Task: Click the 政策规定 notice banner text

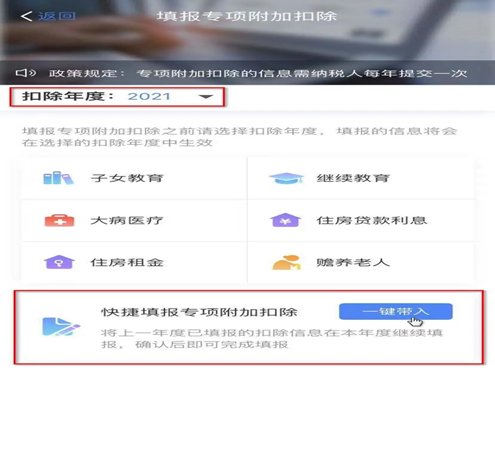Action: tap(258, 73)
